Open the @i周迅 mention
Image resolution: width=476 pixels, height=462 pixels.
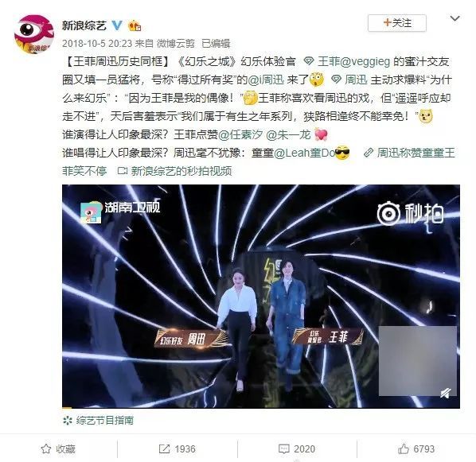click(x=266, y=80)
